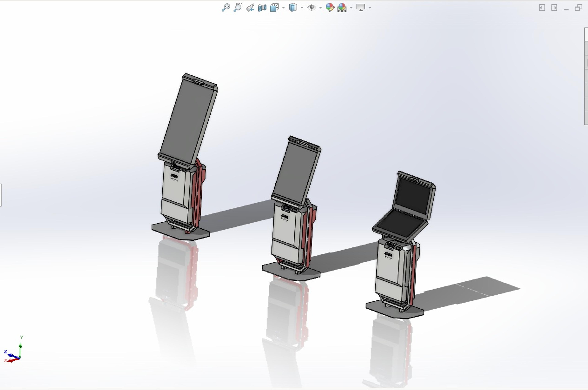This screenshot has width=588, height=390.
Task: Expand the View Settings dropdown arrow
Action: (x=370, y=8)
